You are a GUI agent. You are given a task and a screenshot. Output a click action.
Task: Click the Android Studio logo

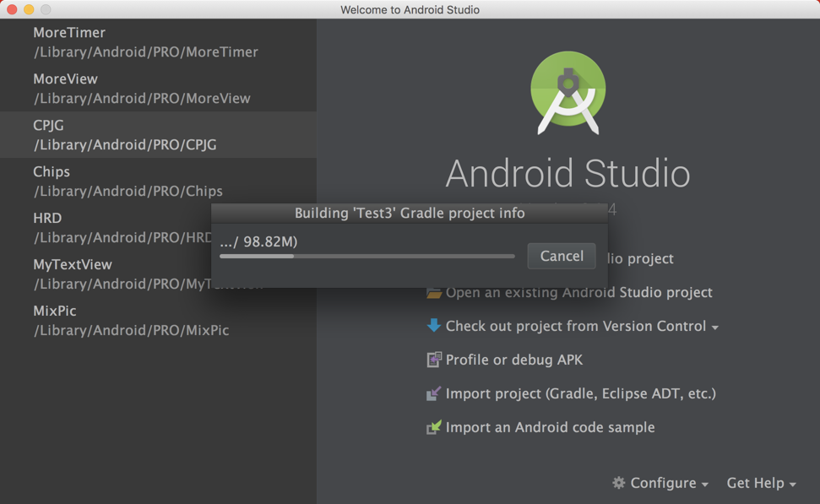point(568,93)
